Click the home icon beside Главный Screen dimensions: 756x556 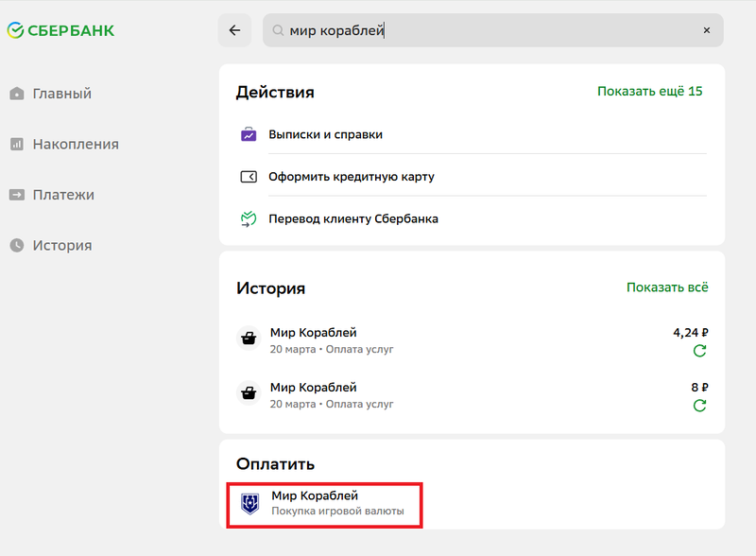pyautogui.click(x=17, y=94)
